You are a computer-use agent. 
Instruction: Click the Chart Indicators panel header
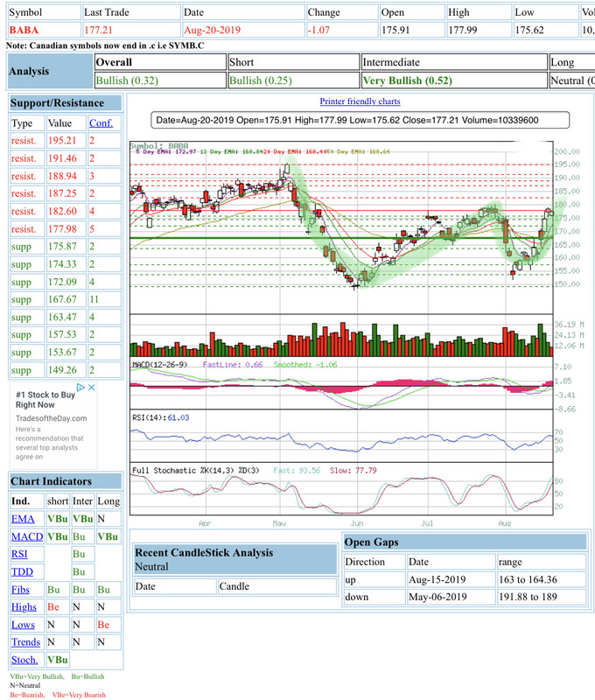coord(66,481)
